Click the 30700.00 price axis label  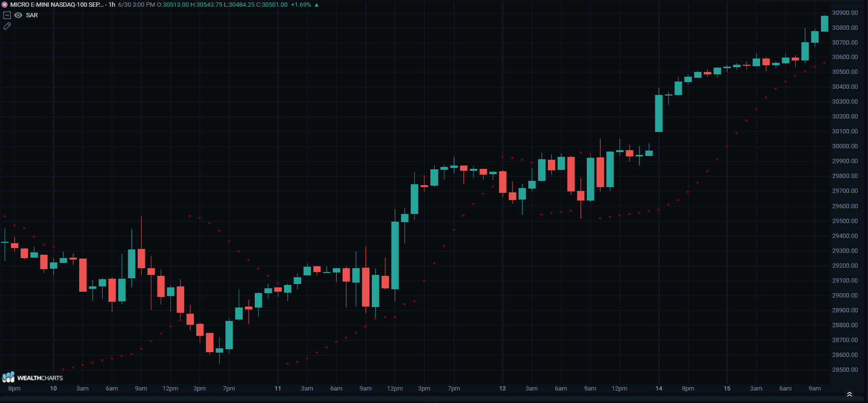tap(845, 43)
